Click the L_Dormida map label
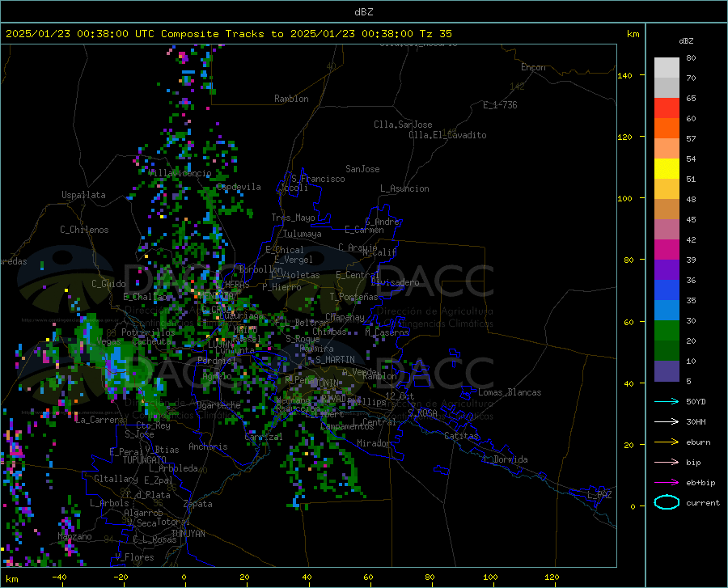The image size is (728, 588). click(505, 459)
